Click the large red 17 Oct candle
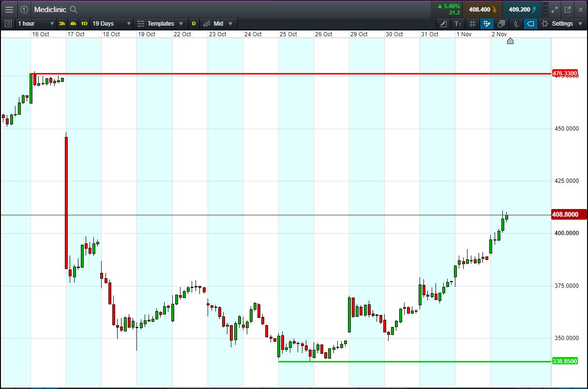Viewport: 588px width, 389px height. point(66,203)
